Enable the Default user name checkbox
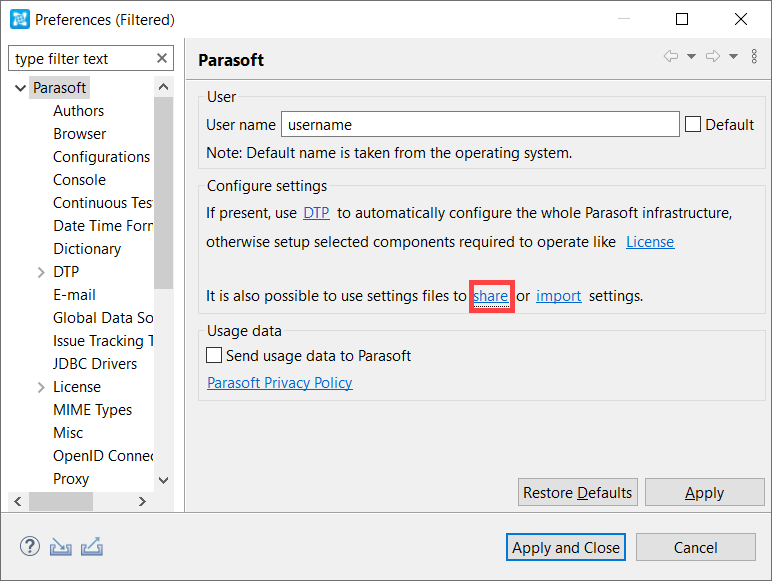772x581 pixels. [693, 124]
